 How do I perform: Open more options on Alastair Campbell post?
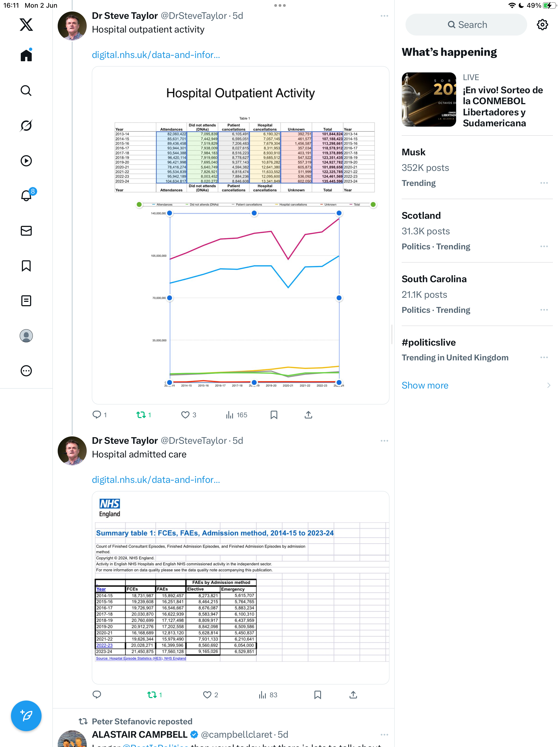click(x=384, y=734)
